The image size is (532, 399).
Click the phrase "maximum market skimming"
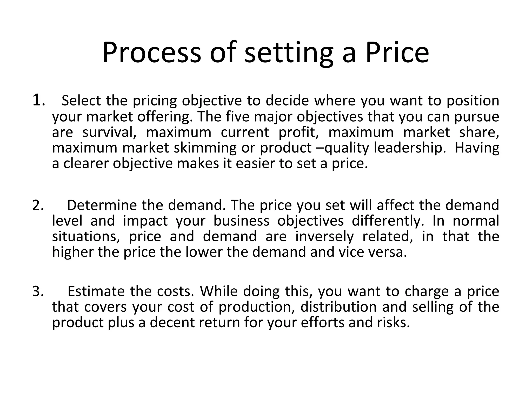(x=144, y=148)
